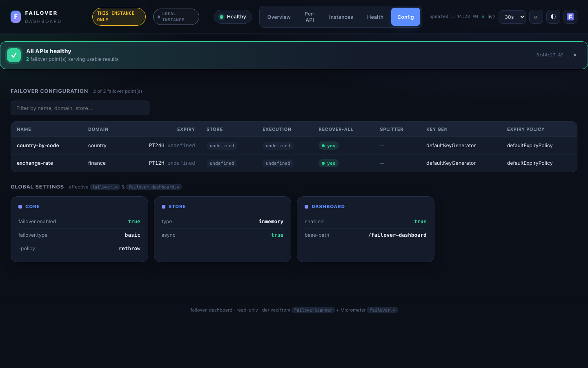Click the updated 5:44:28 AM timestamp

click(454, 17)
